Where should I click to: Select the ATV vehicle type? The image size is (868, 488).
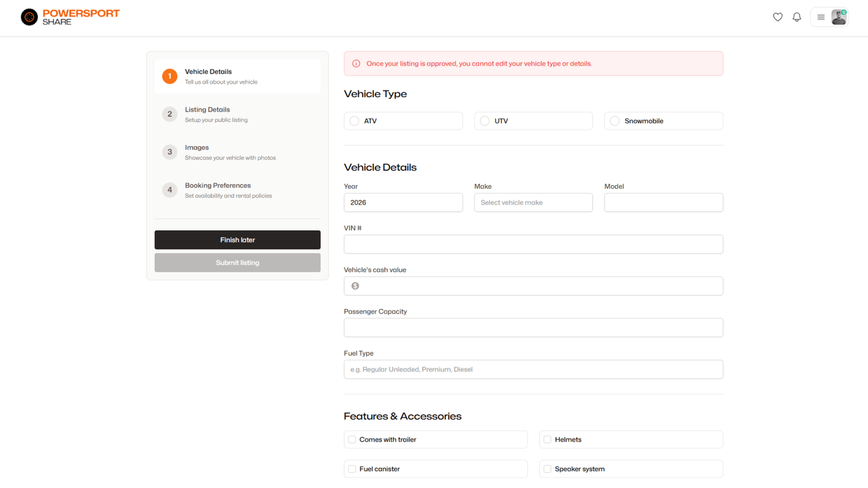(x=355, y=120)
